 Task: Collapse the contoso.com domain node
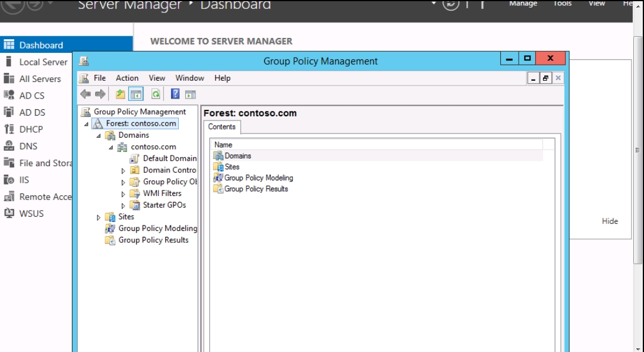111,147
